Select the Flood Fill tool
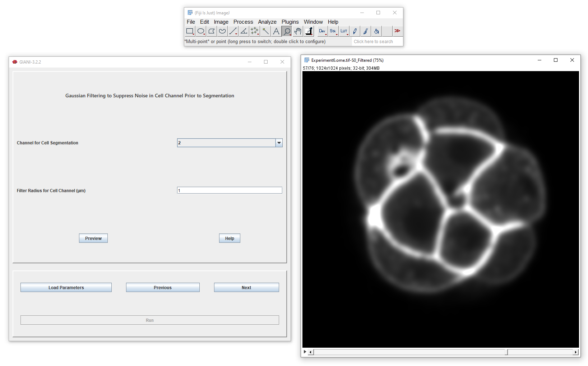 (x=376, y=31)
